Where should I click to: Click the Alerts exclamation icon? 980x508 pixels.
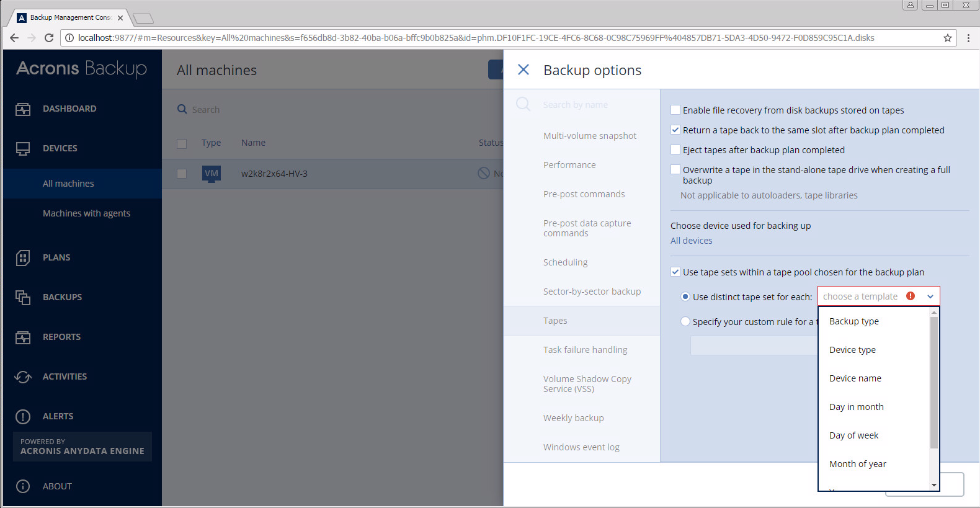pyautogui.click(x=23, y=417)
